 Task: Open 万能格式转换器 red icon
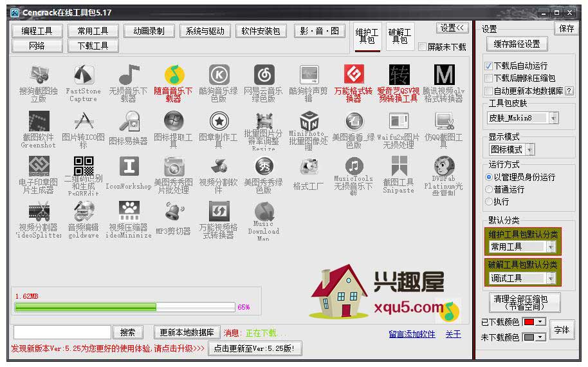tap(354, 75)
